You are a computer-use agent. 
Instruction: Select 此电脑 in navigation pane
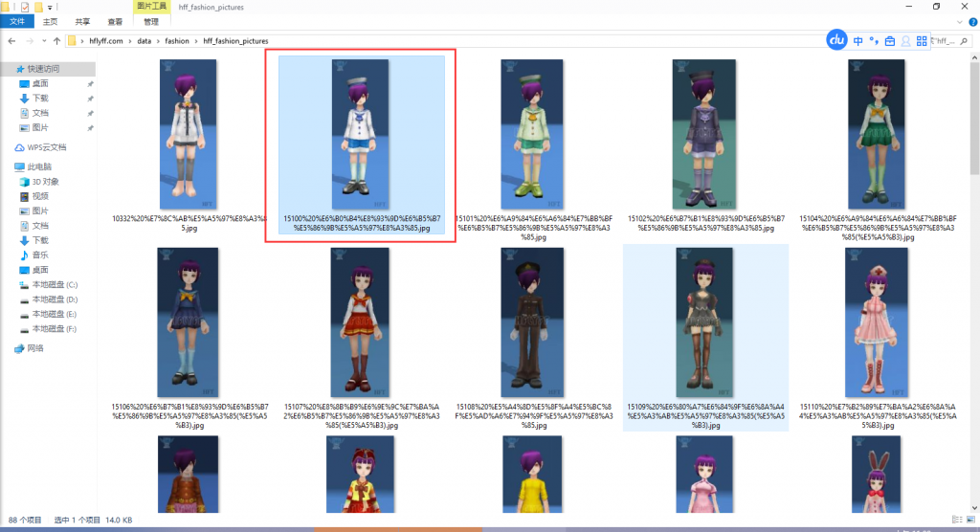click(39, 166)
